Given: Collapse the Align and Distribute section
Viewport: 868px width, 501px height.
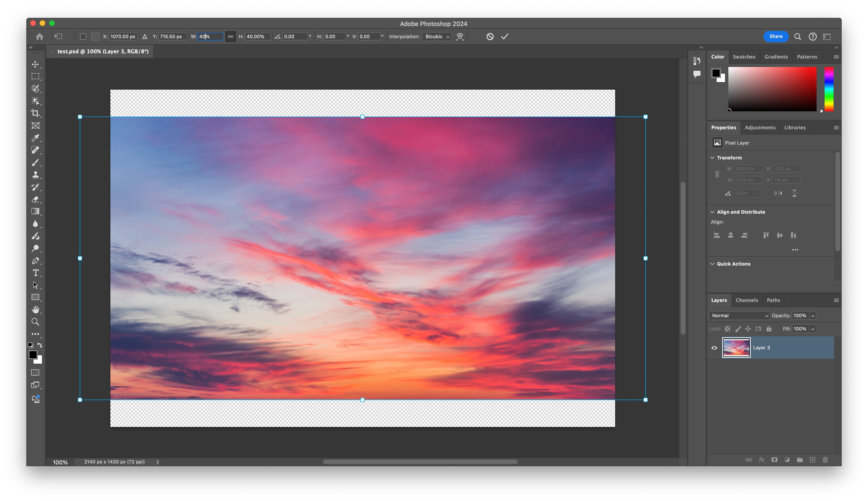Looking at the screenshot, I should point(713,212).
